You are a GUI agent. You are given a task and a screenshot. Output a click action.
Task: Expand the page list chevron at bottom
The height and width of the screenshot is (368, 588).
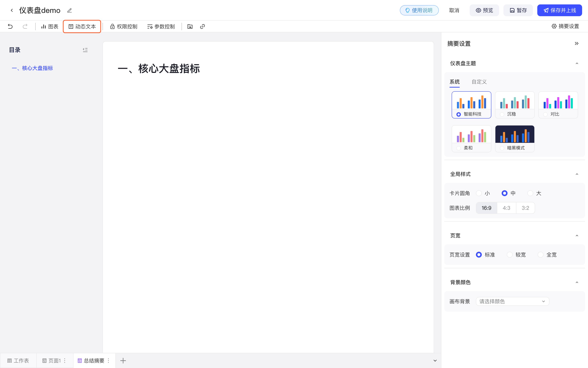435,360
